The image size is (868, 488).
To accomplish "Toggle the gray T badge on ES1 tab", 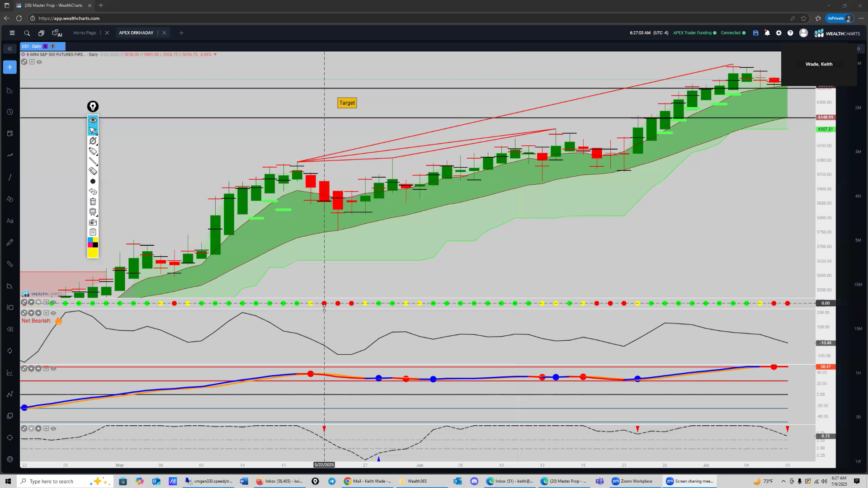I will 52,46.
